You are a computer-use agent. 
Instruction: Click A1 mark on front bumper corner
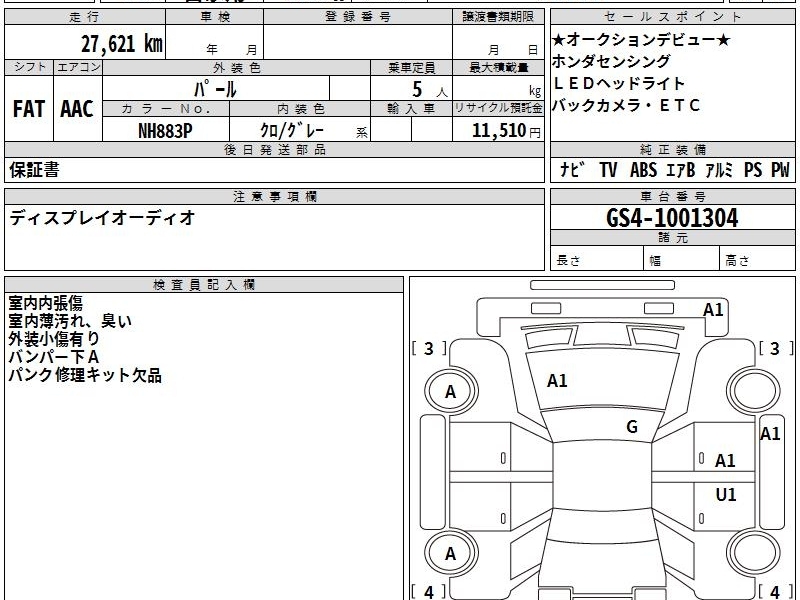713,310
